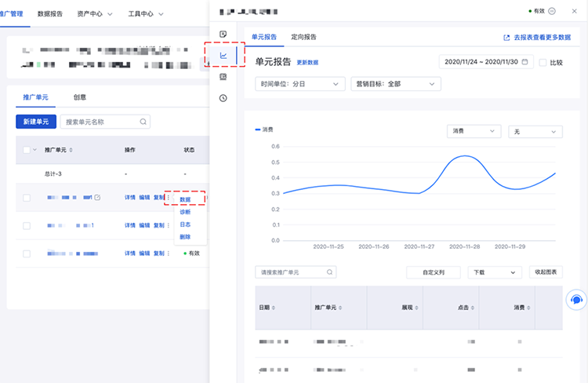Open the clock history sidebar icon

pyautogui.click(x=223, y=98)
